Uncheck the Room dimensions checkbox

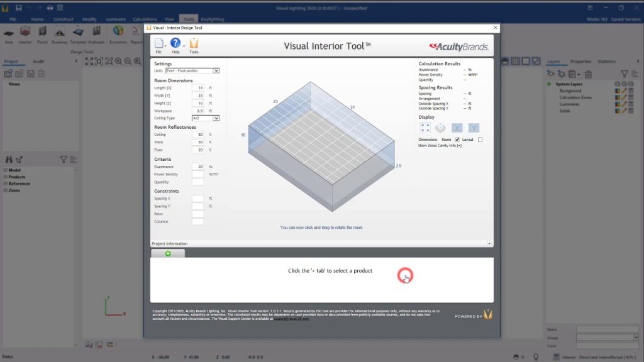(x=457, y=140)
